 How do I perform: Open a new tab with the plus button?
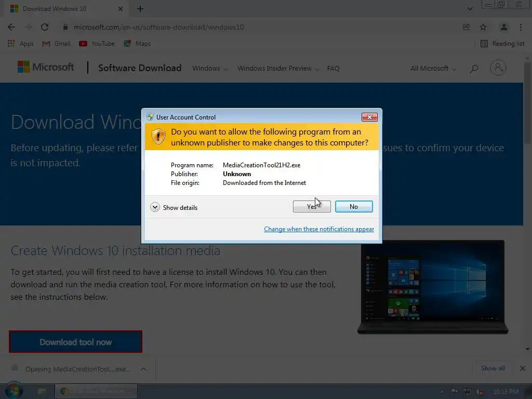click(140, 9)
